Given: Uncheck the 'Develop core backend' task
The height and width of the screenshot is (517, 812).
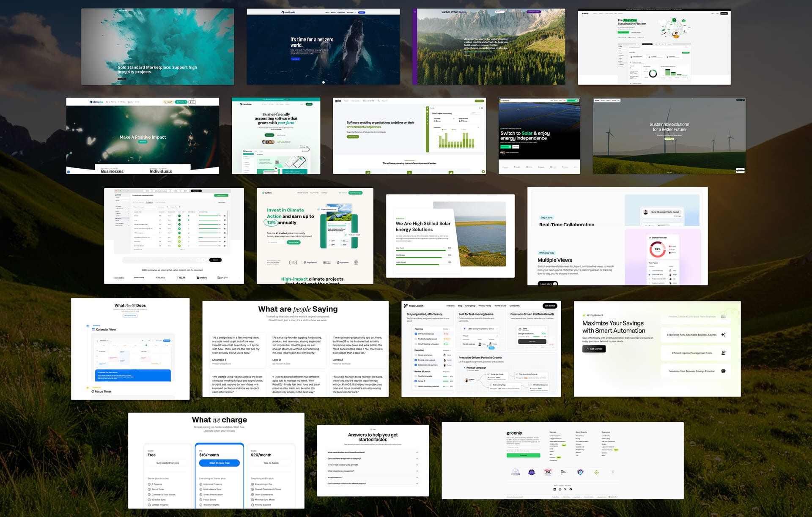Looking at the screenshot, I should pos(416,360).
